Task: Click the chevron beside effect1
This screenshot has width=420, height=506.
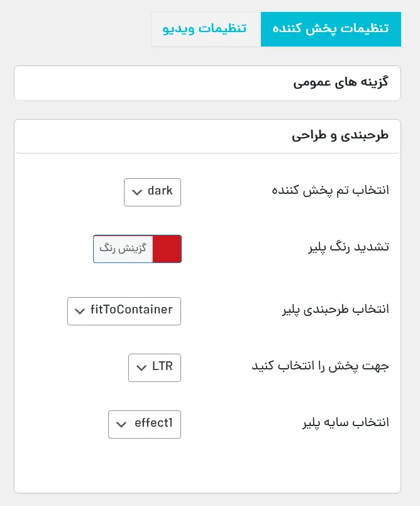Action: coord(121,424)
